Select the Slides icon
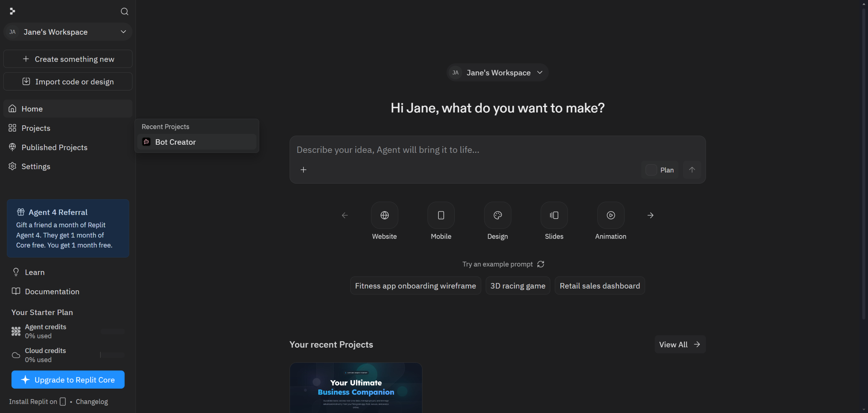Screen dimensions: 868x413 pyautogui.click(x=554, y=215)
